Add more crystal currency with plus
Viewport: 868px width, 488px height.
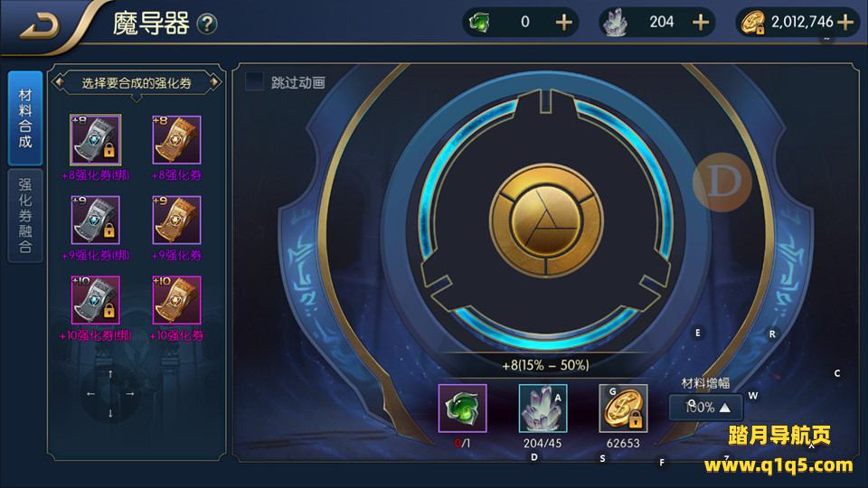(x=700, y=22)
